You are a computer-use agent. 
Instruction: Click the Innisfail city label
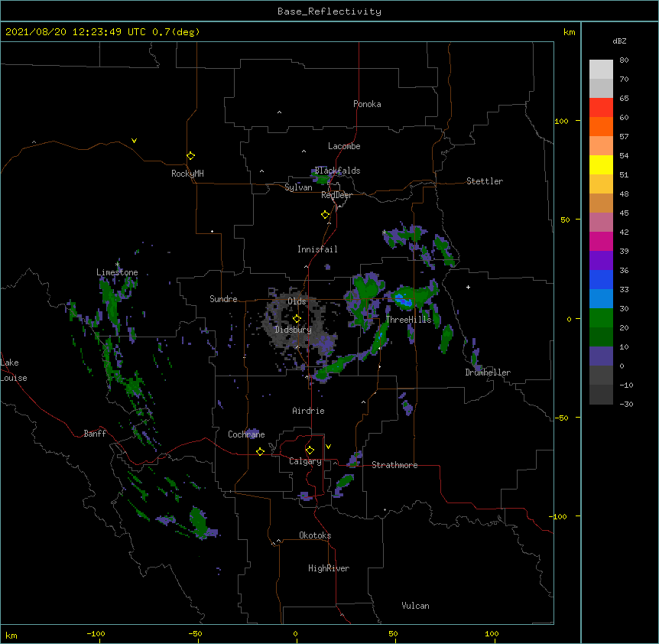coord(317,249)
